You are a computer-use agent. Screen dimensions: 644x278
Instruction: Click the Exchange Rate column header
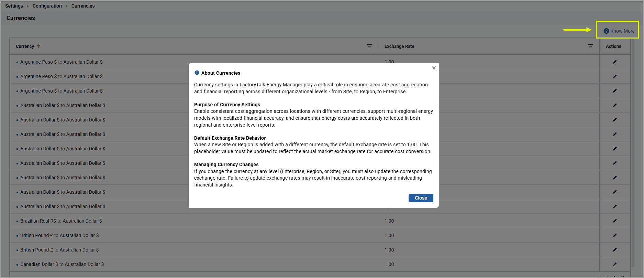point(399,46)
